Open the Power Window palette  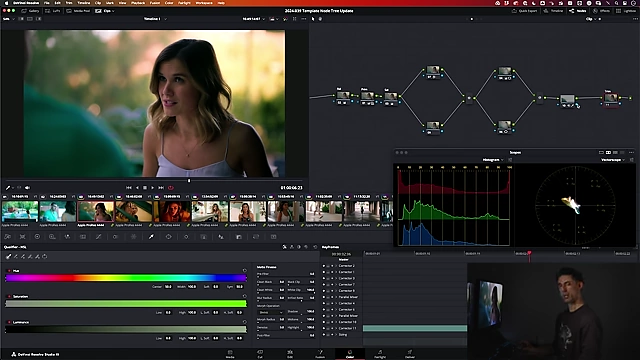tap(169, 237)
